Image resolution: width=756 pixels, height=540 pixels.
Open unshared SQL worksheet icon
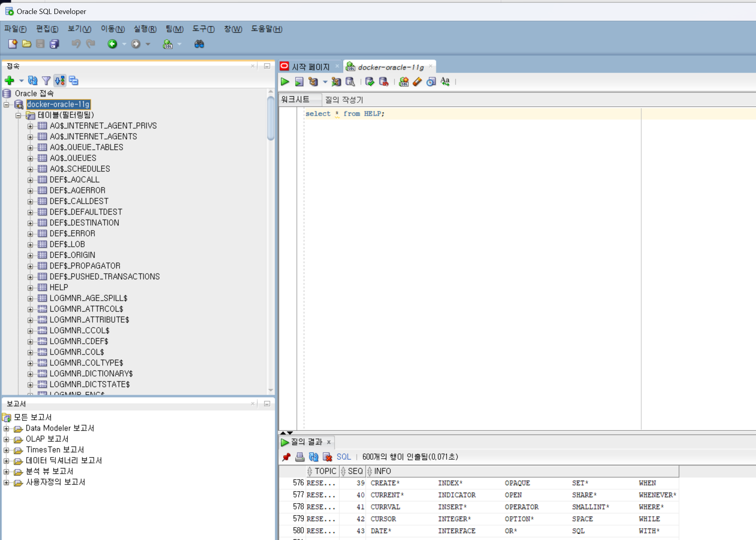point(404,82)
